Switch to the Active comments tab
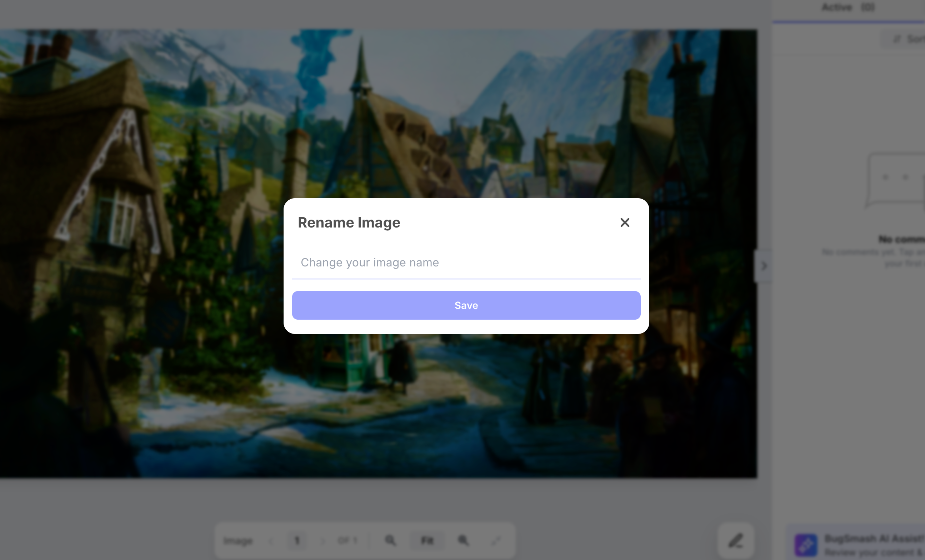925x560 pixels. tap(836, 7)
